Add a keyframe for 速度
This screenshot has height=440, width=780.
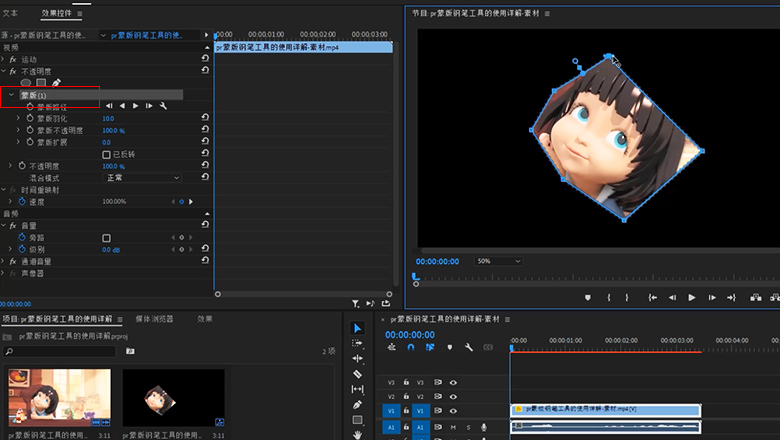point(182,202)
